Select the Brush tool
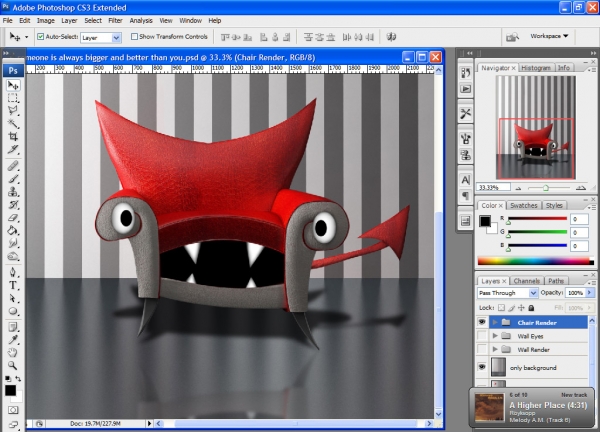 tap(13, 179)
